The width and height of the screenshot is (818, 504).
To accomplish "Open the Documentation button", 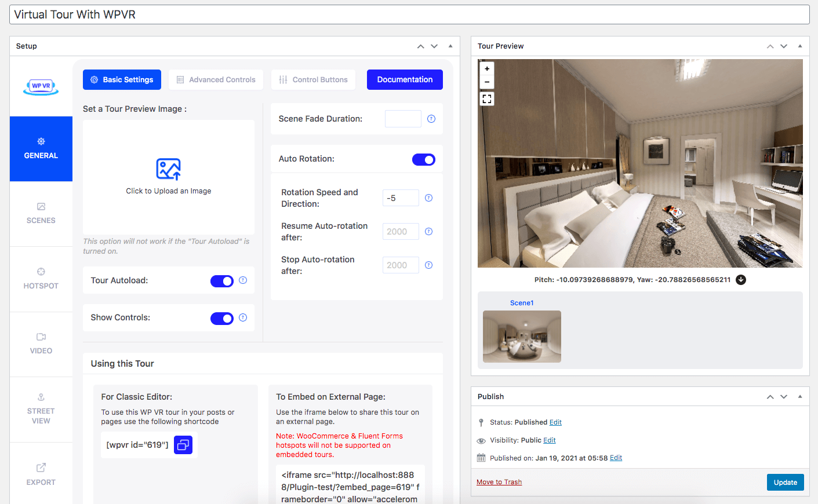I will pyautogui.click(x=405, y=80).
